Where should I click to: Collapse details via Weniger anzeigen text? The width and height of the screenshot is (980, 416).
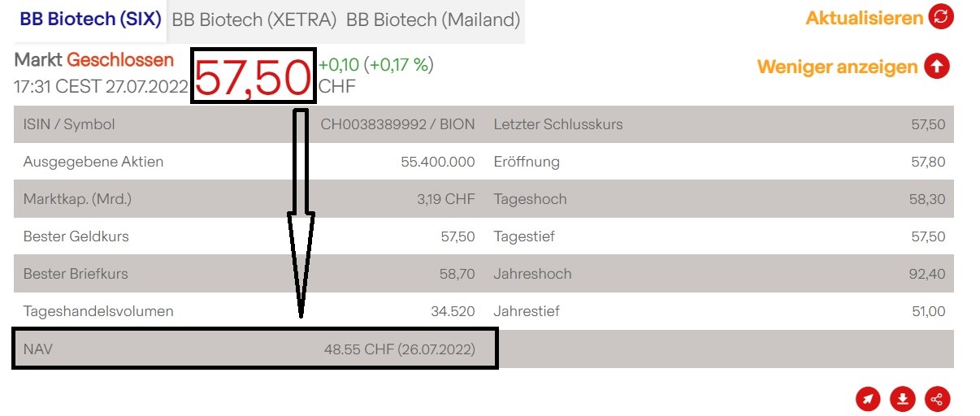pos(837,67)
